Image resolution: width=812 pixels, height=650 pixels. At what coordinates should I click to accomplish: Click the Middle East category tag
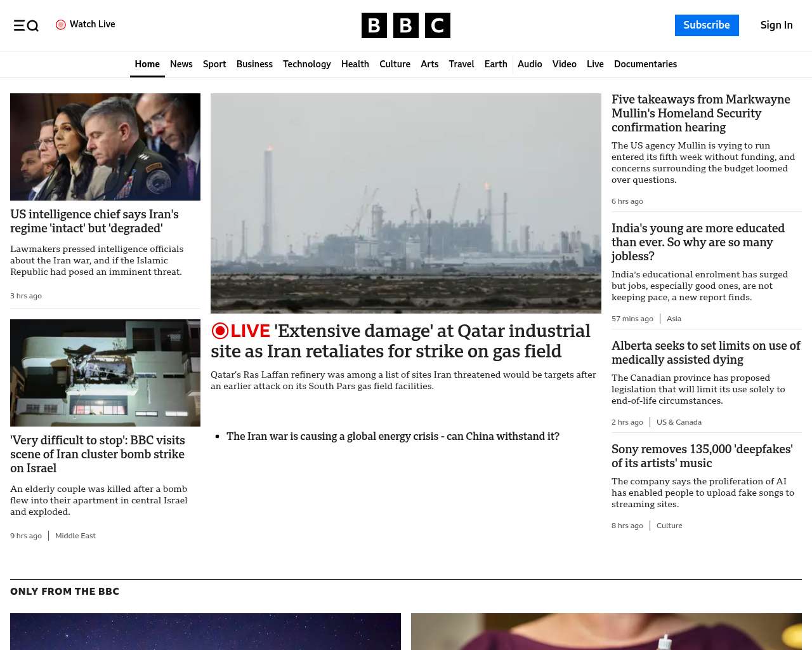click(x=75, y=536)
